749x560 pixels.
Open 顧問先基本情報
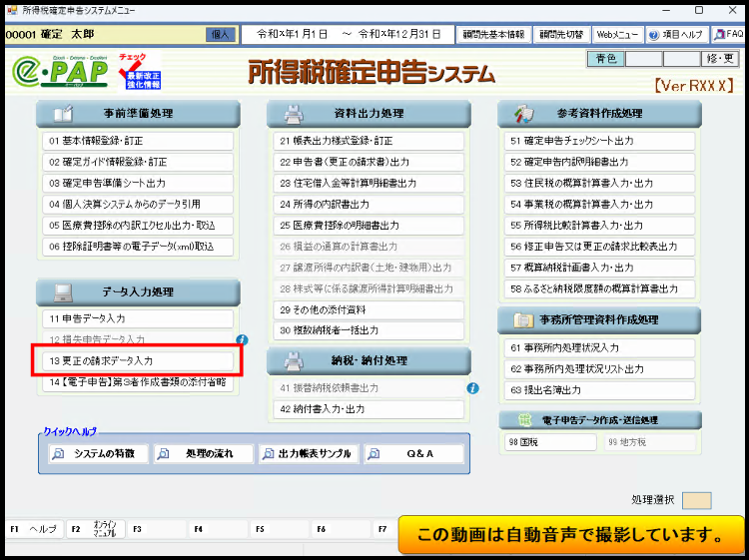coord(493,34)
